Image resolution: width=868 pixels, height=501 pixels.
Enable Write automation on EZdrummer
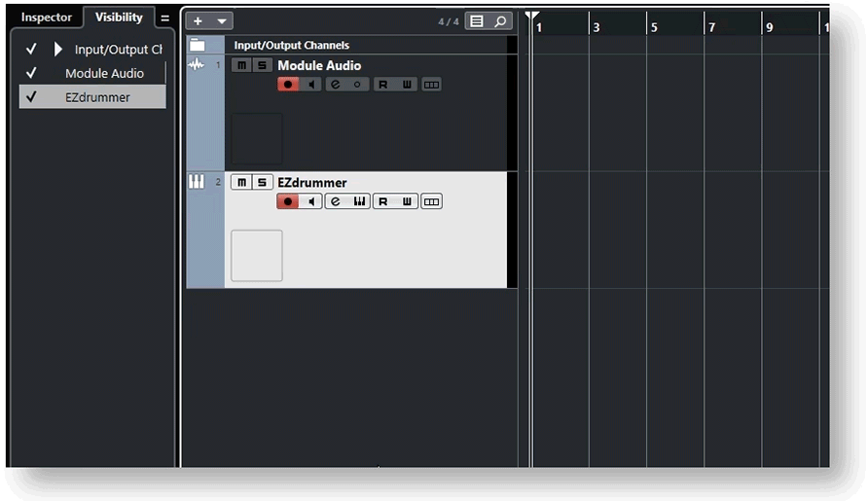click(407, 201)
